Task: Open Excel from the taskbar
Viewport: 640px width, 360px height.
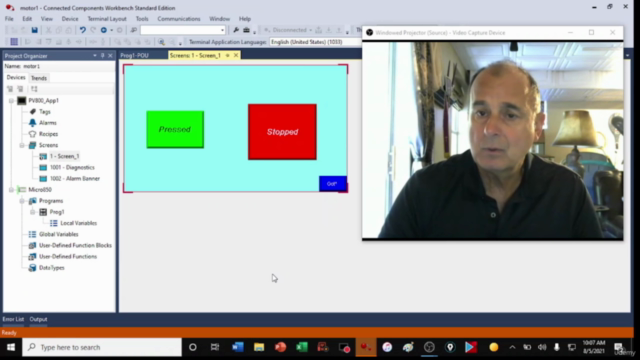Action: (x=302, y=347)
